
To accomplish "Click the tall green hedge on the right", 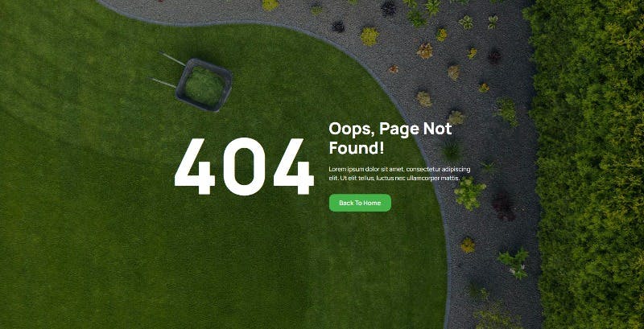I will [589, 164].
